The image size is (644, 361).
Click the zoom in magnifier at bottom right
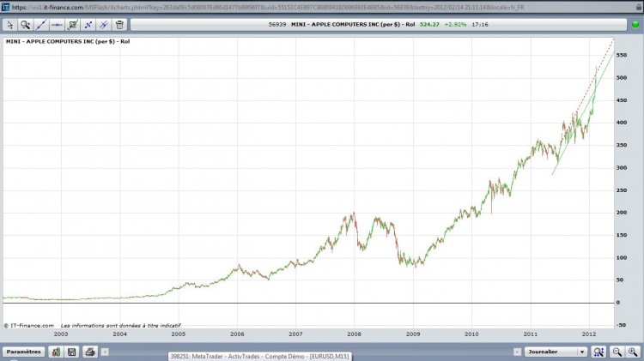pyautogui.click(x=633, y=352)
